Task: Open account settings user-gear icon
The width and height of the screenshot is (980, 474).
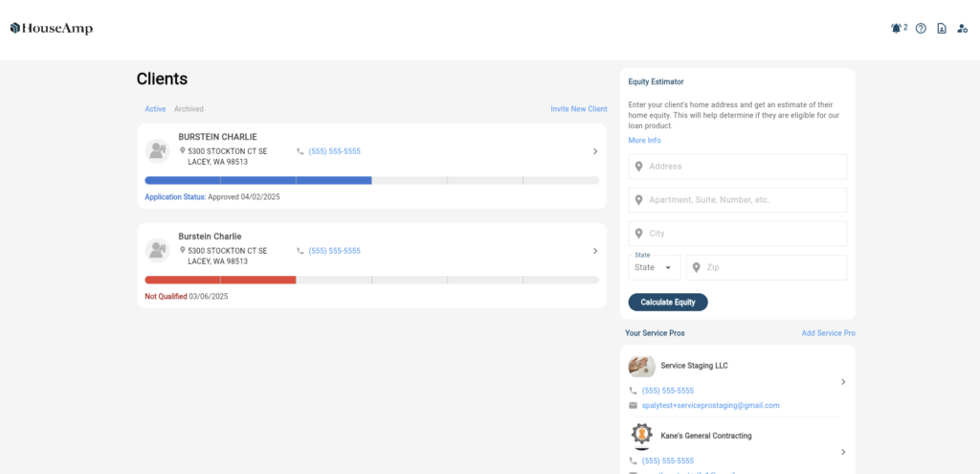Action: click(x=963, y=29)
